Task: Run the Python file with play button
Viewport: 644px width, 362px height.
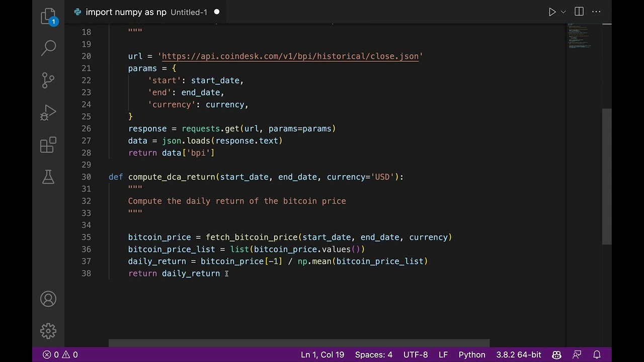Action: pos(552,12)
